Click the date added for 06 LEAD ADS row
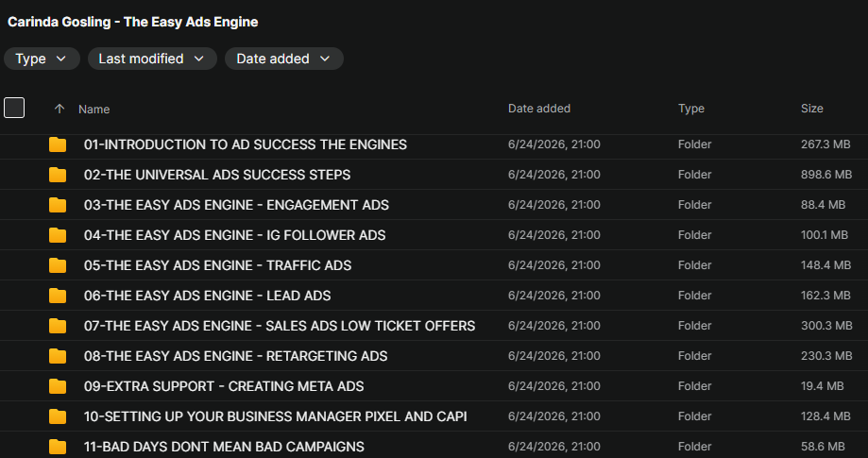868x458 pixels. [554, 296]
